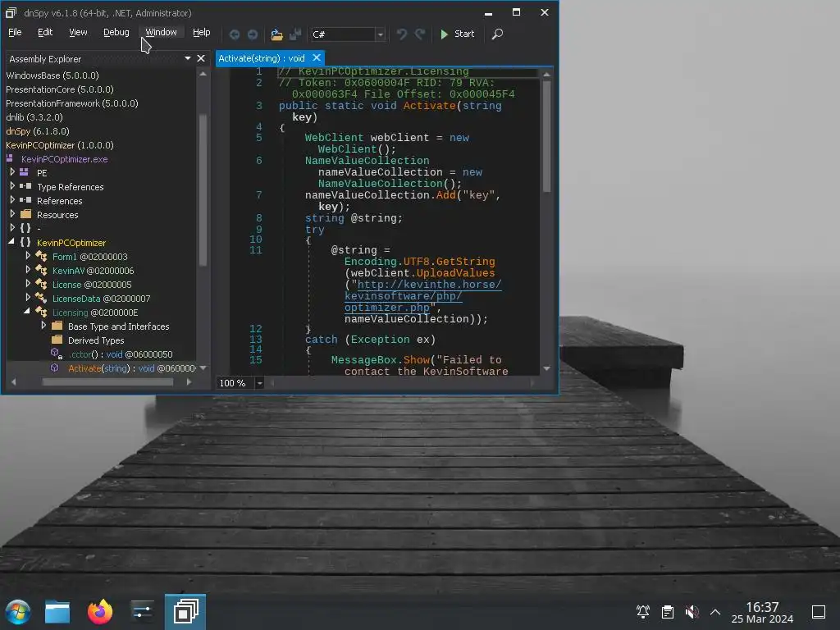The height and width of the screenshot is (630, 840).
Task: Click the Windows Start orb
Action: tap(18, 612)
